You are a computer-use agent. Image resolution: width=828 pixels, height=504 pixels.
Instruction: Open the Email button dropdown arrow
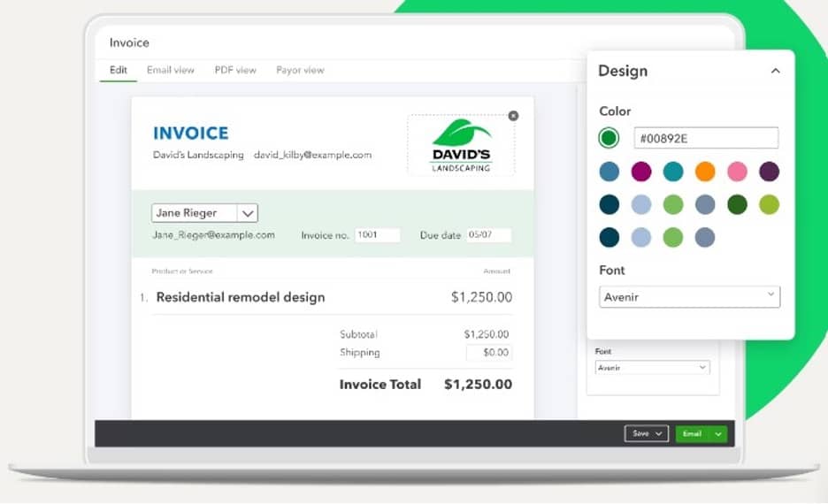point(719,433)
